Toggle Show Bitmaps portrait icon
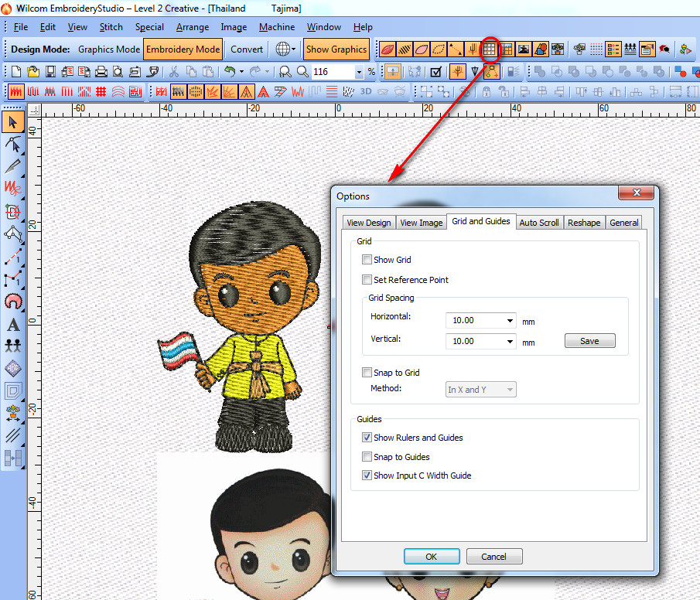This screenshot has height=600, width=700. pos(523,49)
